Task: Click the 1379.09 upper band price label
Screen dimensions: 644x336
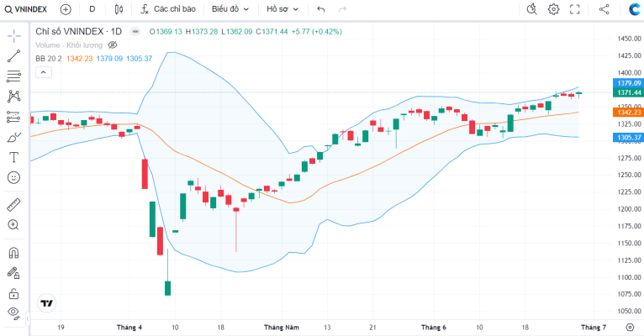Action: coord(628,83)
